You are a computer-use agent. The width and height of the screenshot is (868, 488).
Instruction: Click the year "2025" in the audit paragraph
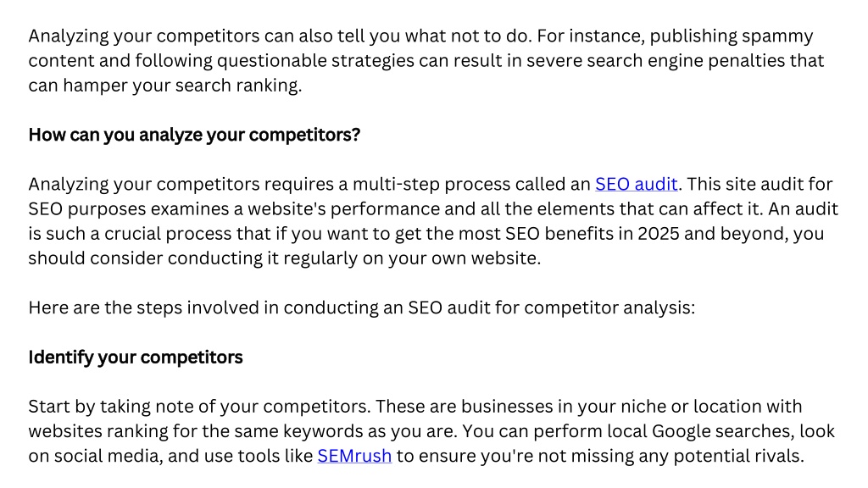click(658, 234)
